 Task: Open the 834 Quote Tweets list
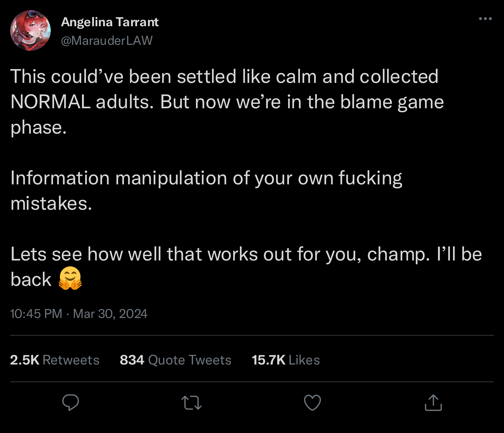pyautogui.click(x=175, y=360)
